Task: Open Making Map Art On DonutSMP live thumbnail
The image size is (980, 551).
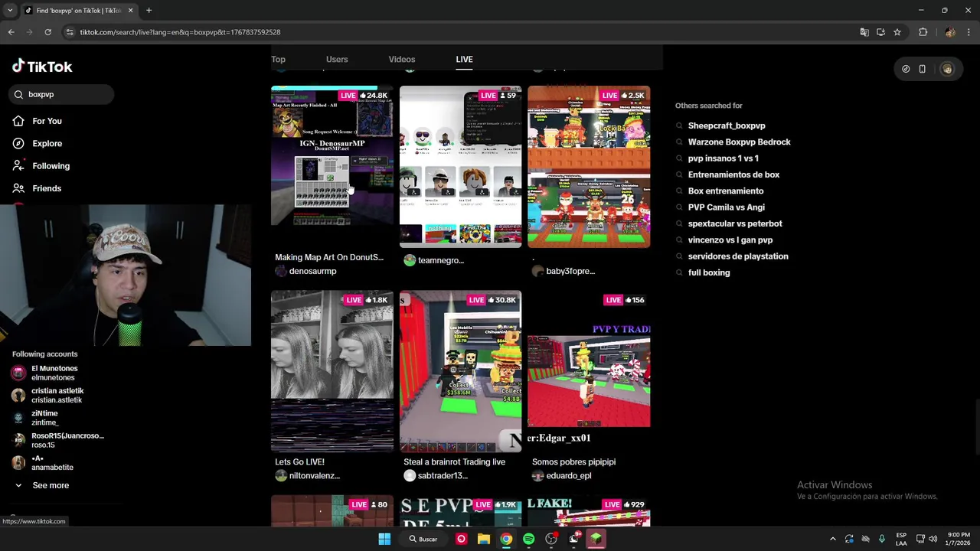Action: 332,166
